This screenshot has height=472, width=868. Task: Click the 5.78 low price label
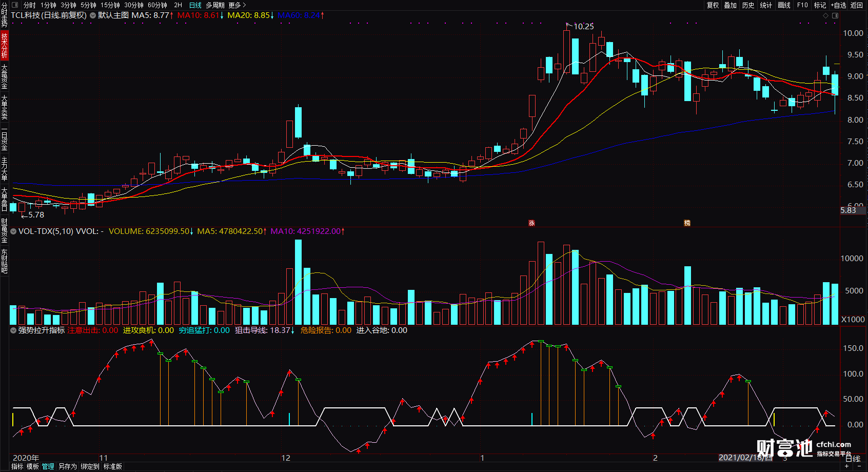pyautogui.click(x=36, y=215)
